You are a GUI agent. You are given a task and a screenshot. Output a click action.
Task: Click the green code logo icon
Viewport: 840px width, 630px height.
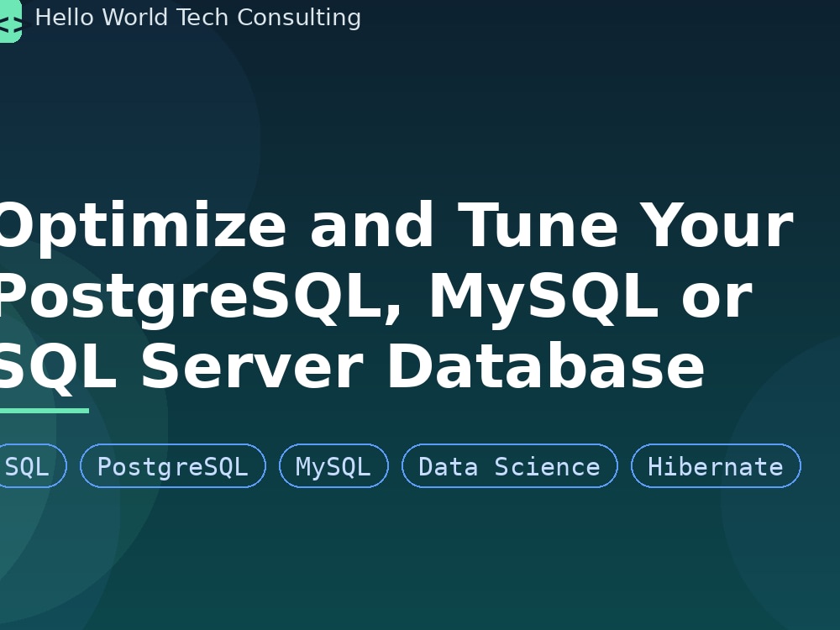coord(10,20)
